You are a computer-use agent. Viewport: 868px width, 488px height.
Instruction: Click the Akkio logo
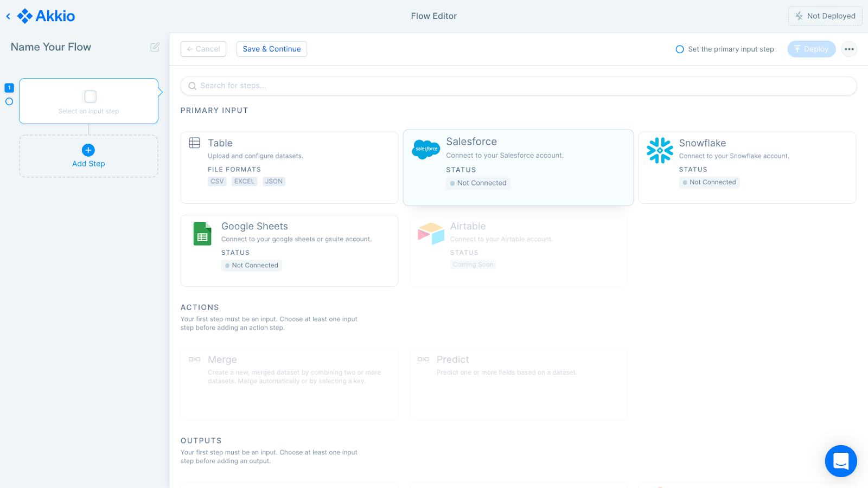point(46,16)
